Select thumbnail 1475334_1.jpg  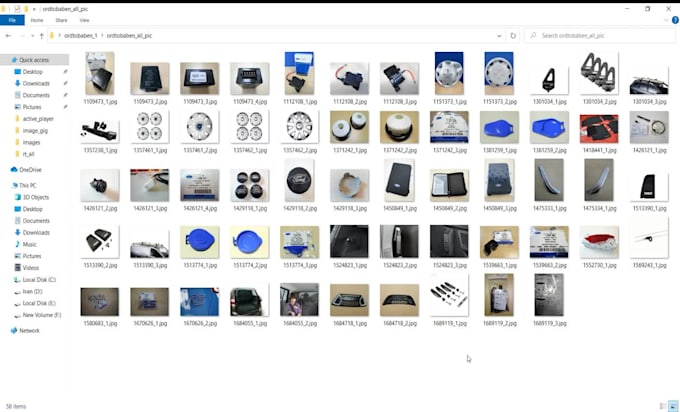pos(599,180)
